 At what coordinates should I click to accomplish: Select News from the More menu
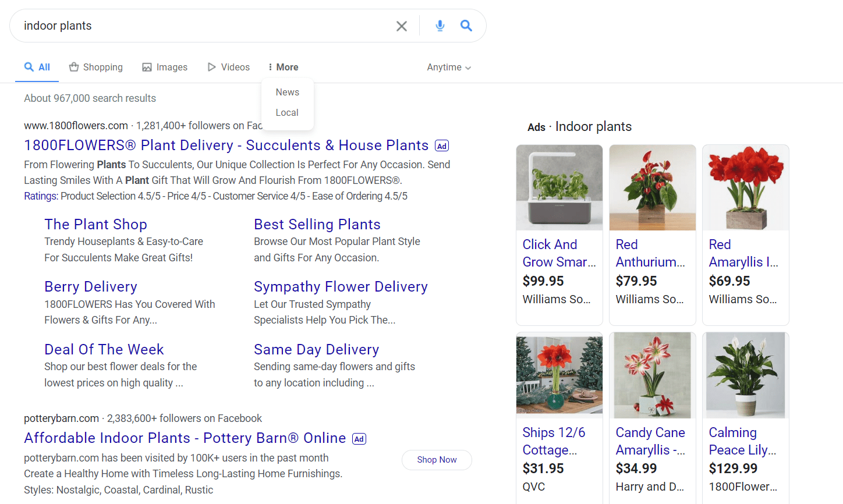[288, 92]
